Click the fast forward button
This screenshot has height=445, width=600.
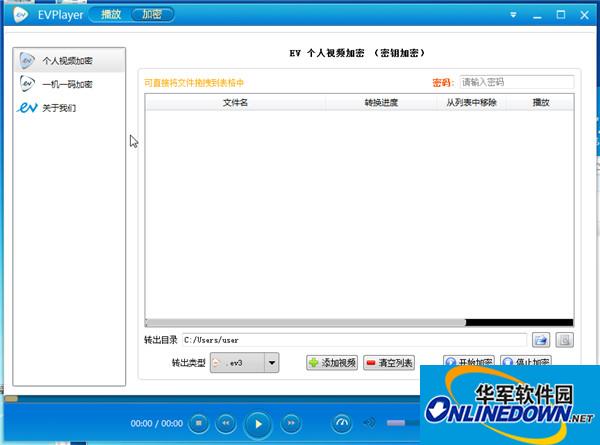[x=291, y=423]
